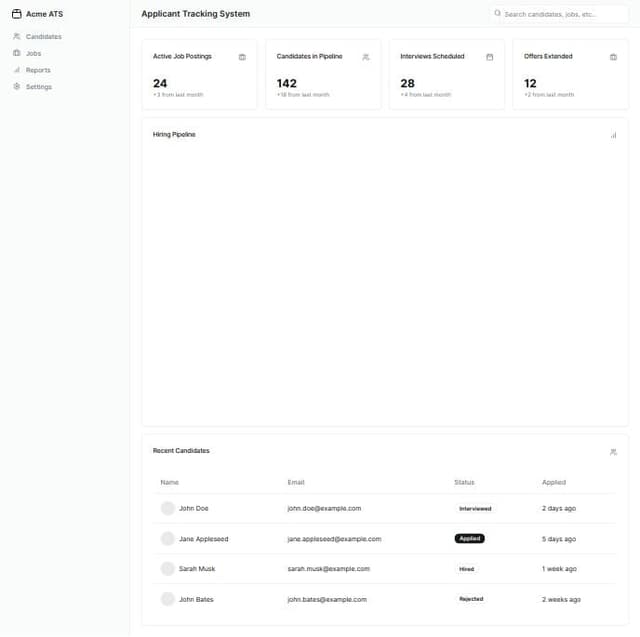The width and height of the screenshot is (640, 637).
Task: Select the Jane Appleseed name cell
Action: [203, 539]
